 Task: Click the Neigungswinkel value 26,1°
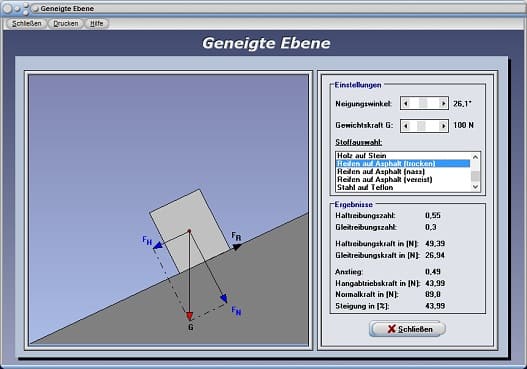pyautogui.click(x=462, y=104)
